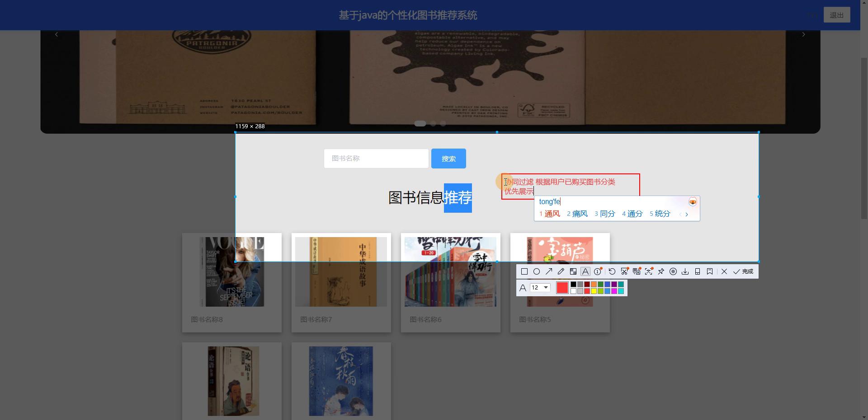Click the large red current color swatch
868x420 pixels.
(x=562, y=288)
